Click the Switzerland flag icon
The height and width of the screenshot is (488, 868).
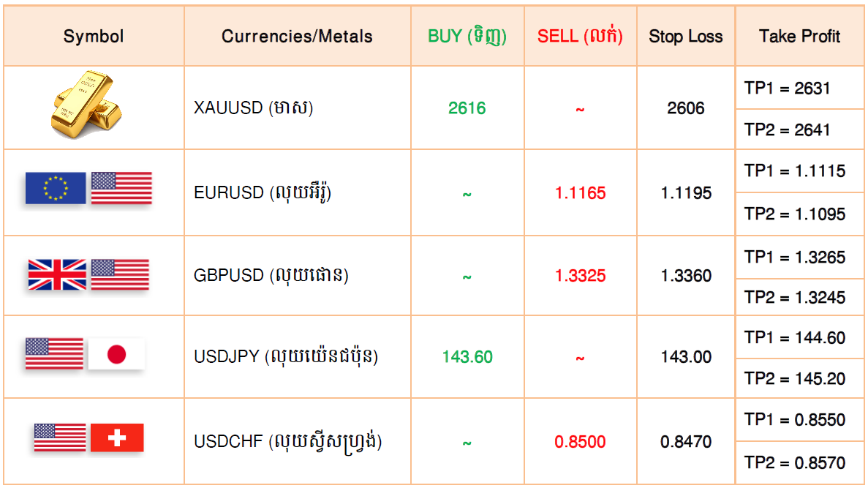pos(117,438)
